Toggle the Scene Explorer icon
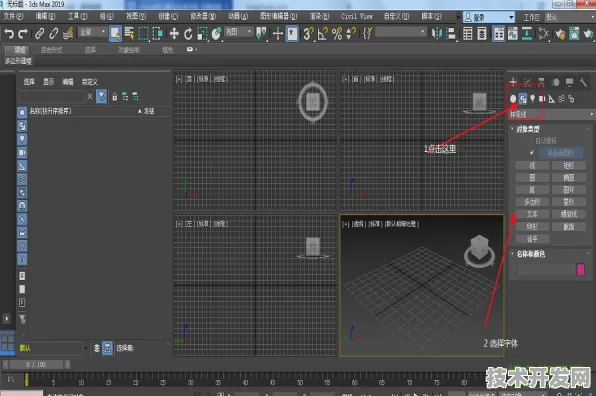 468,34
